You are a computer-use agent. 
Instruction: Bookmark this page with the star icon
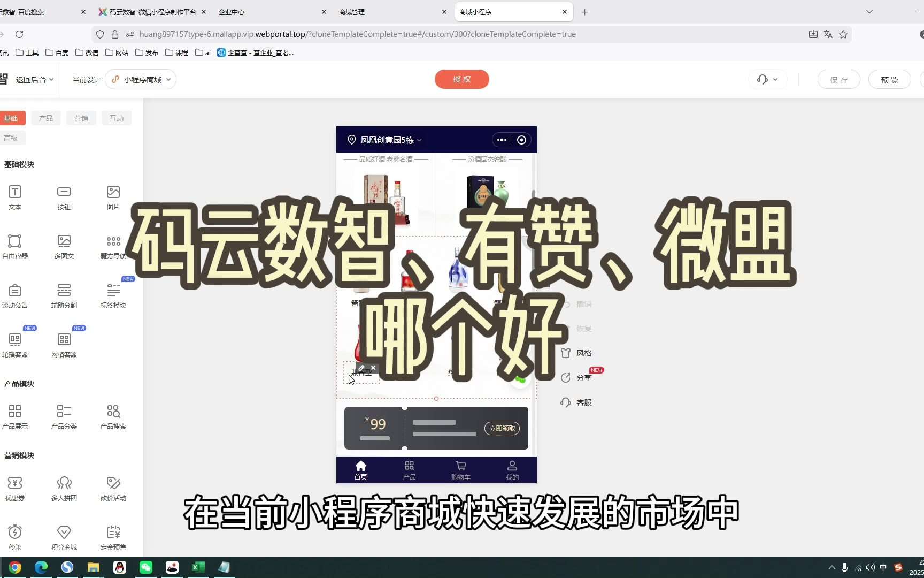(843, 34)
